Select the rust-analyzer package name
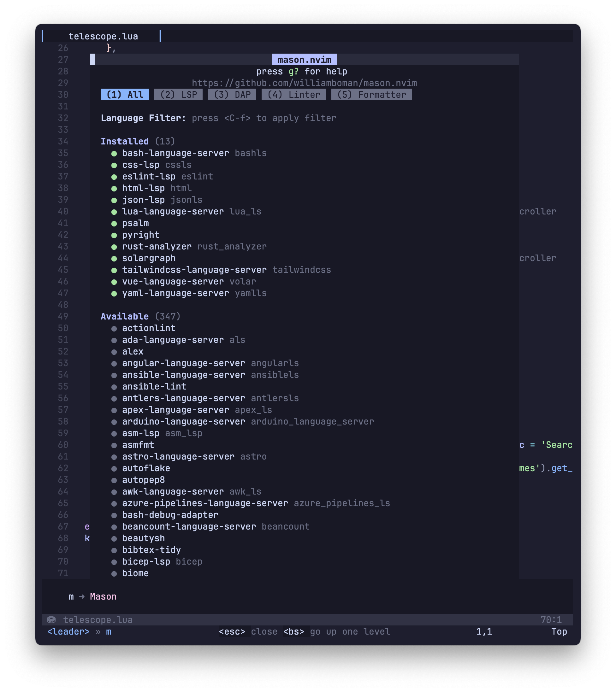The height and width of the screenshot is (692, 616). (157, 246)
